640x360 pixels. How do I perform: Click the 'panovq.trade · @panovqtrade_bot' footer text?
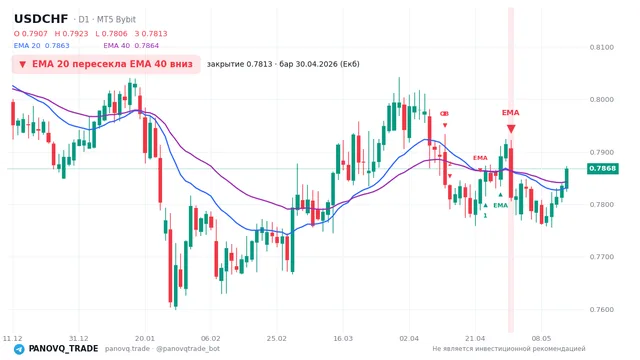[x=162, y=349]
